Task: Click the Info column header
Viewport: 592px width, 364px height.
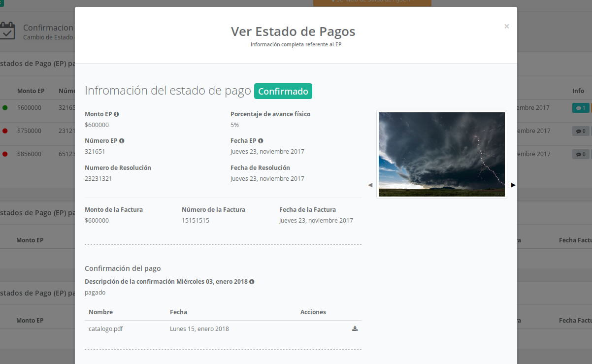Action: click(578, 91)
